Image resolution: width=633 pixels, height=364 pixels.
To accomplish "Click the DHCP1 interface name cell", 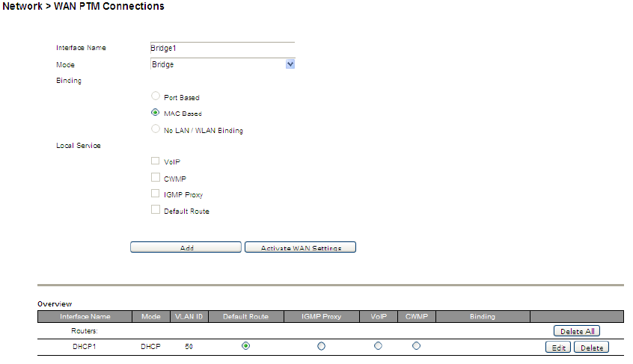I will pos(85,347).
